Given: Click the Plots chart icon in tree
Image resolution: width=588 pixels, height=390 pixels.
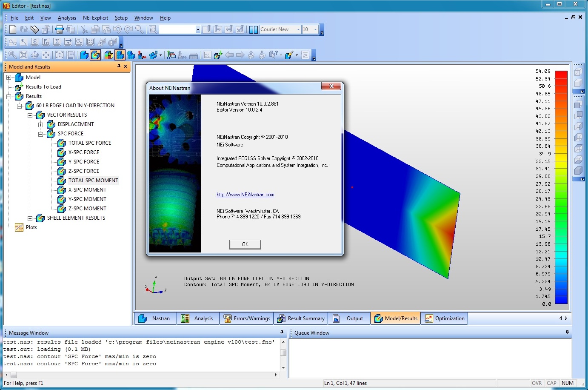Looking at the screenshot, I should (x=19, y=227).
